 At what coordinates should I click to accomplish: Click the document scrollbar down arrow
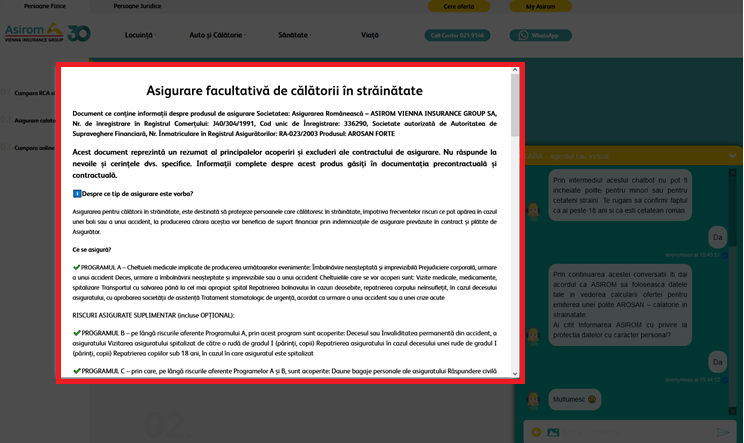coord(515,374)
